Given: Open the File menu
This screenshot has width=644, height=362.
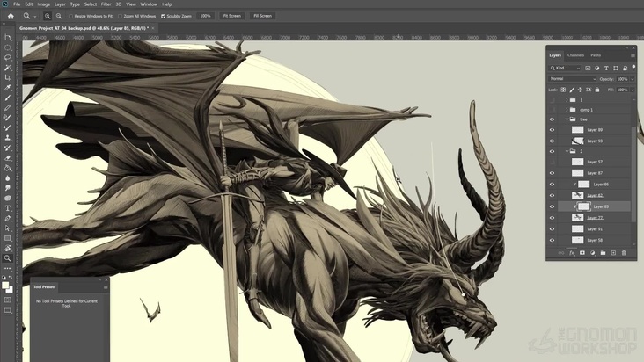Looking at the screenshot, I should tap(17, 4).
